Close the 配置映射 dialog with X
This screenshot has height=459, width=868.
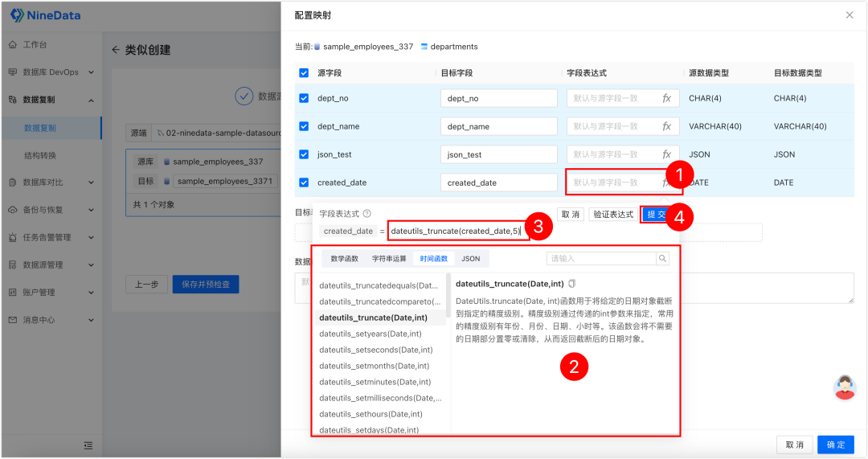click(850, 15)
